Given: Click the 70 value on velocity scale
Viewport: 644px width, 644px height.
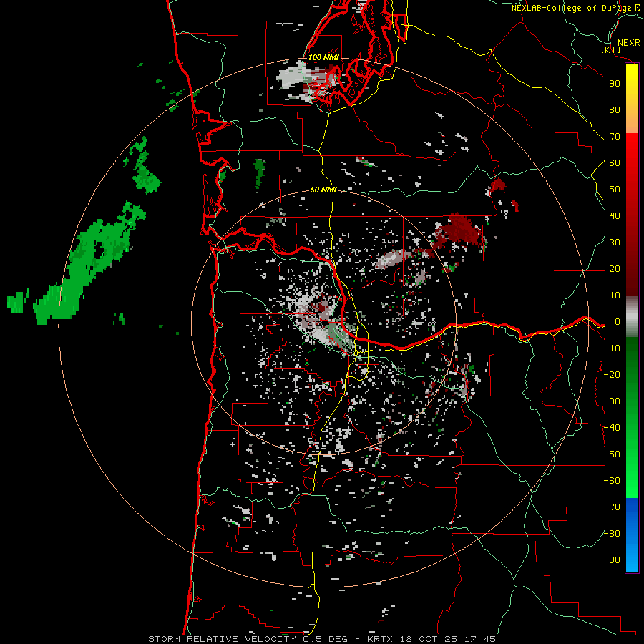Looking at the screenshot, I should pos(615,137).
